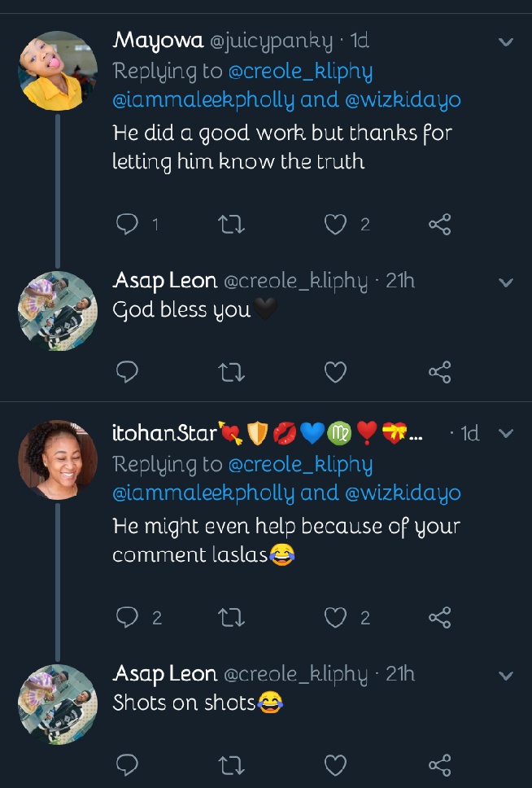
Task: Like the Shots on shots tweet
Action: point(335,764)
